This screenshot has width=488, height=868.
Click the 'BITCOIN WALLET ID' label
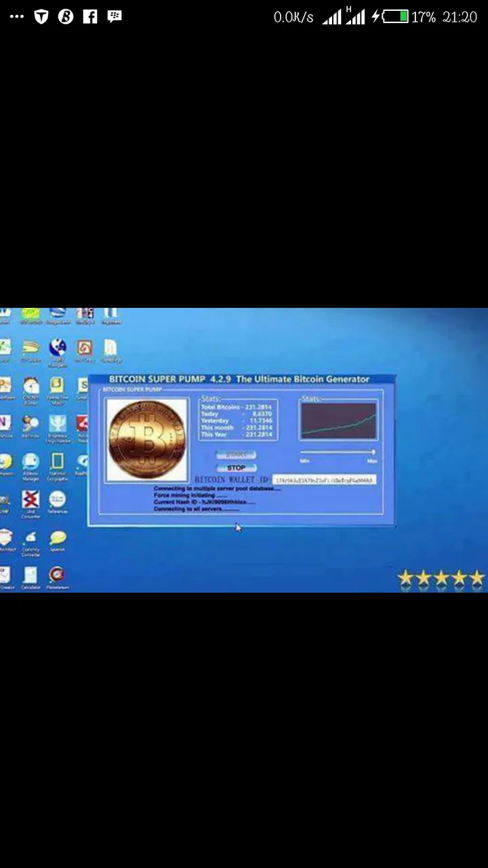(232, 480)
